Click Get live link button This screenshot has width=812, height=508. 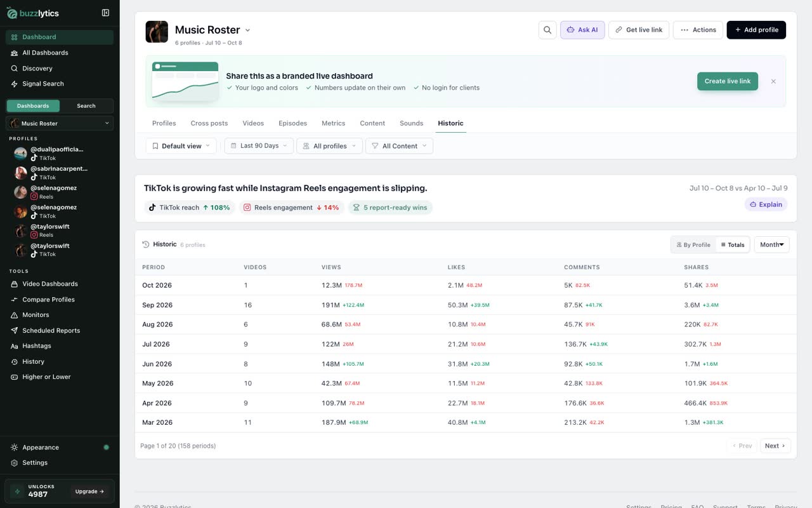click(x=639, y=30)
